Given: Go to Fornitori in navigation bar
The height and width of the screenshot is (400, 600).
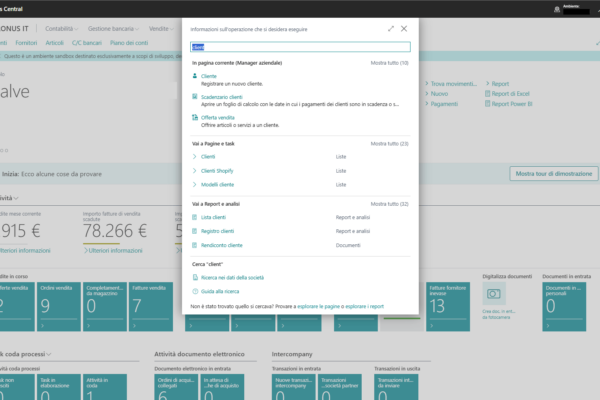Looking at the screenshot, I should click(x=26, y=43).
